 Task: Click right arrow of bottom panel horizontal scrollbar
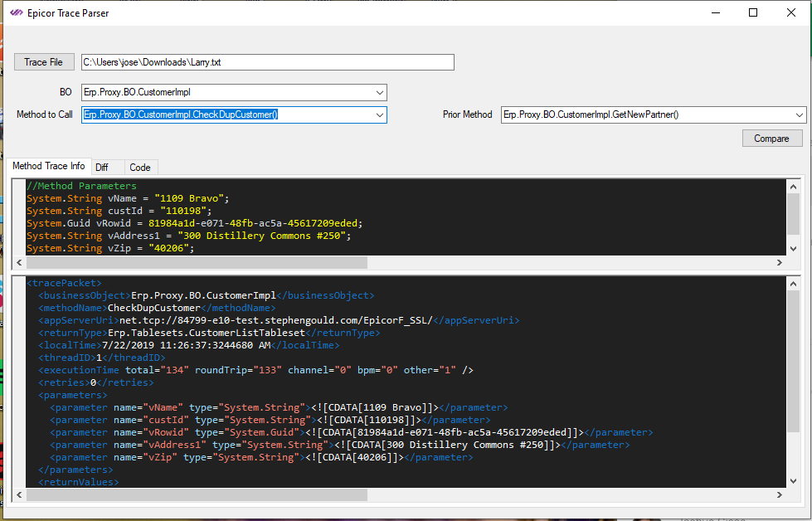click(x=780, y=494)
